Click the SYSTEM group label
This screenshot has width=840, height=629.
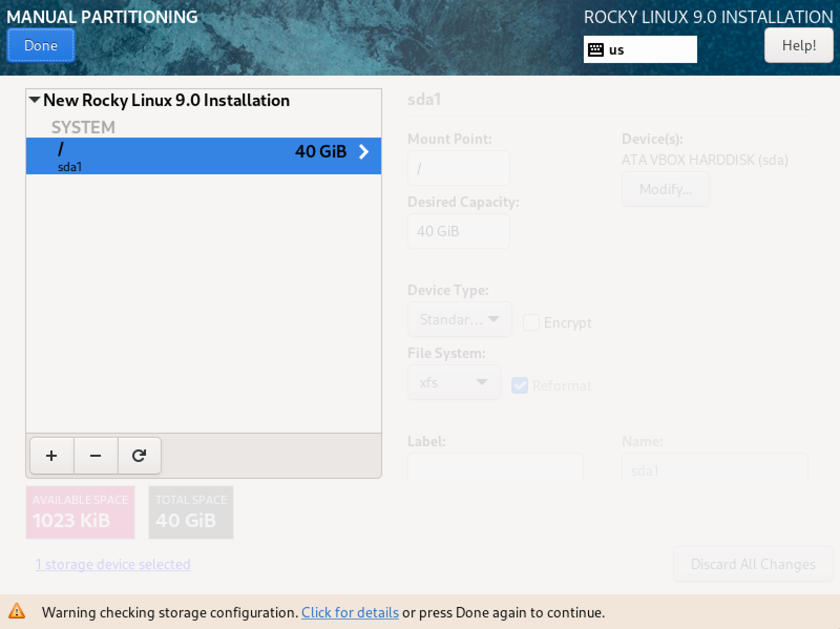coord(83,127)
